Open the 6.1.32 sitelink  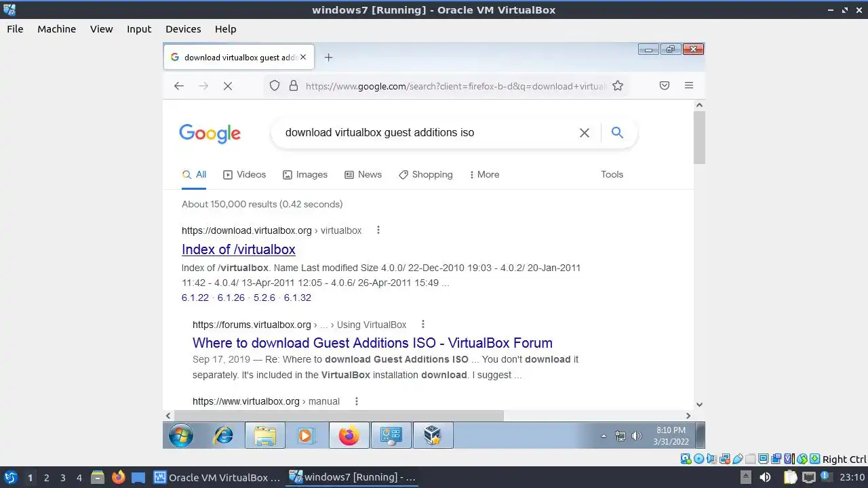(x=297, y=298)
